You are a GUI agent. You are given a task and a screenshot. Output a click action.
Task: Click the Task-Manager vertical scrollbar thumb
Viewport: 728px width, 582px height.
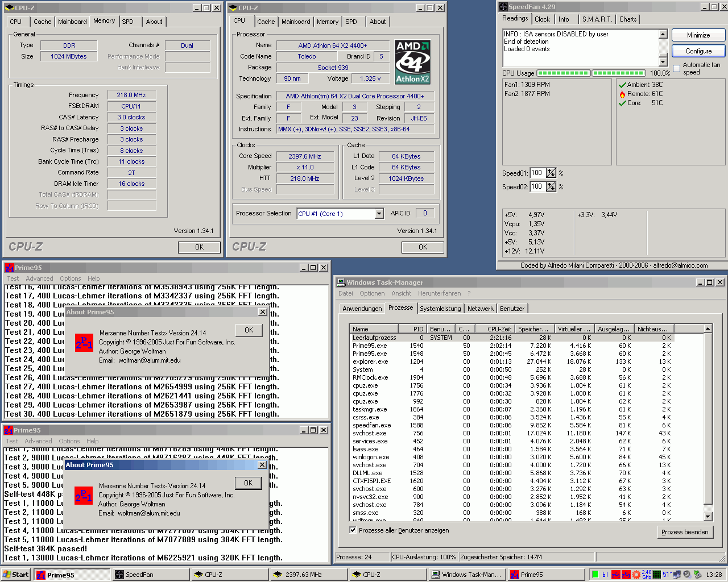pos(708,419)
